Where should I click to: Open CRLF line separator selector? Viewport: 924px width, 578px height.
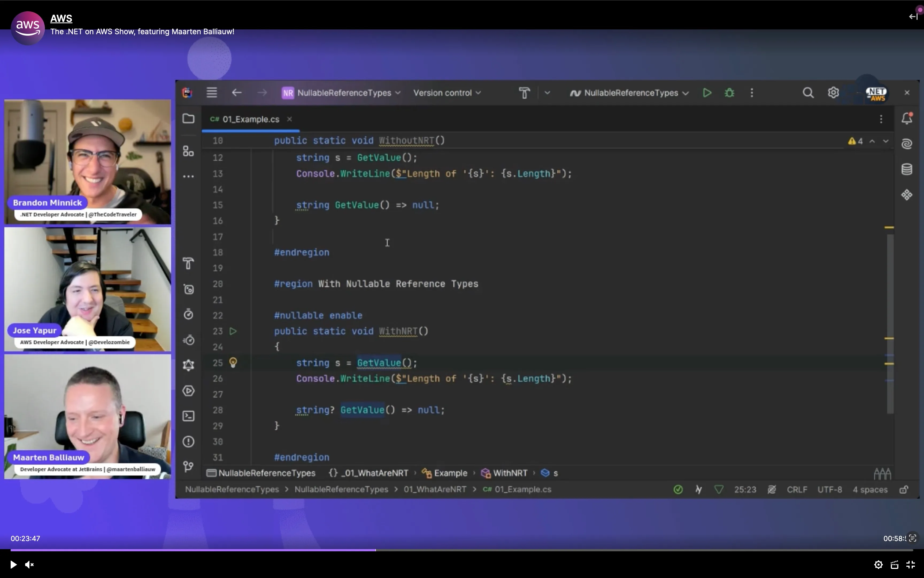(x=797, y=489)
